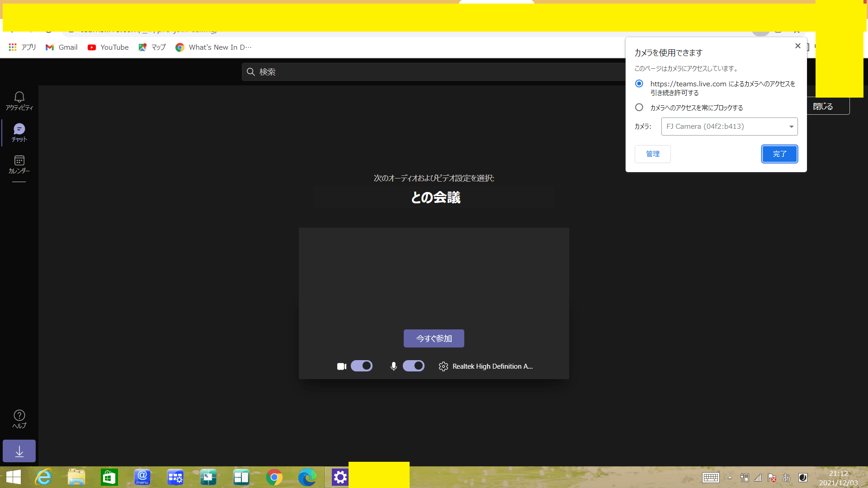The image size is (868, 488).
Task: Click Maps bookmark icon
Action: click(x=143, y=47)
